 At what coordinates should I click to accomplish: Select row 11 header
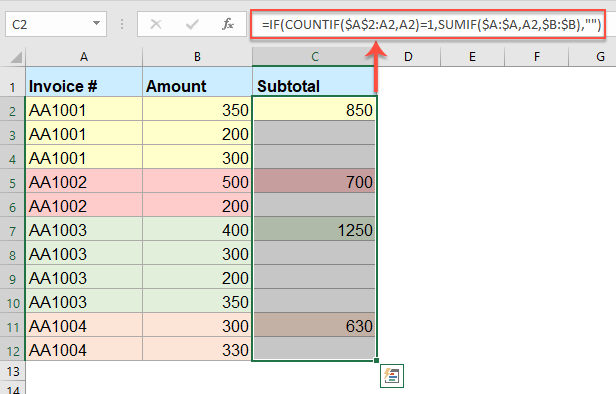13,324
